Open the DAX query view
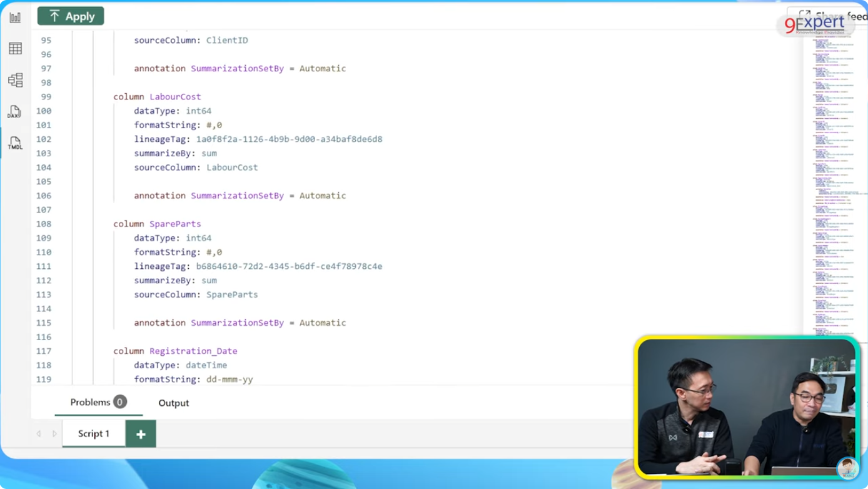 click(15, 113)
